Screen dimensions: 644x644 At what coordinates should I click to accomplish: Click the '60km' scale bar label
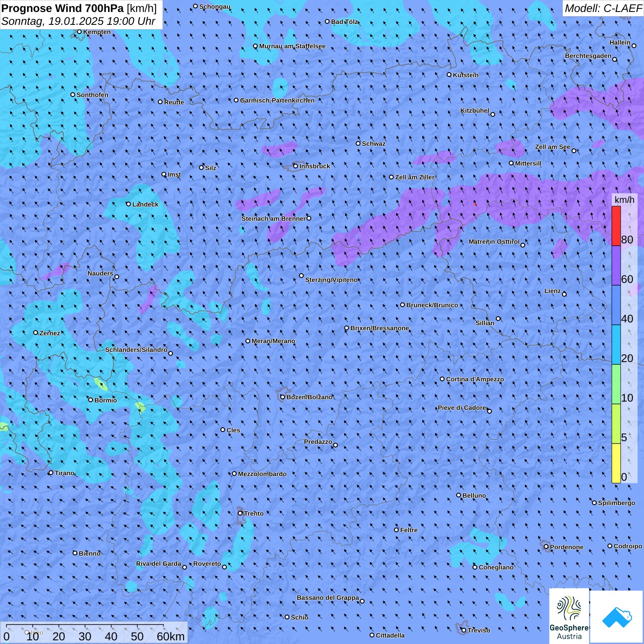click(171, 636)
